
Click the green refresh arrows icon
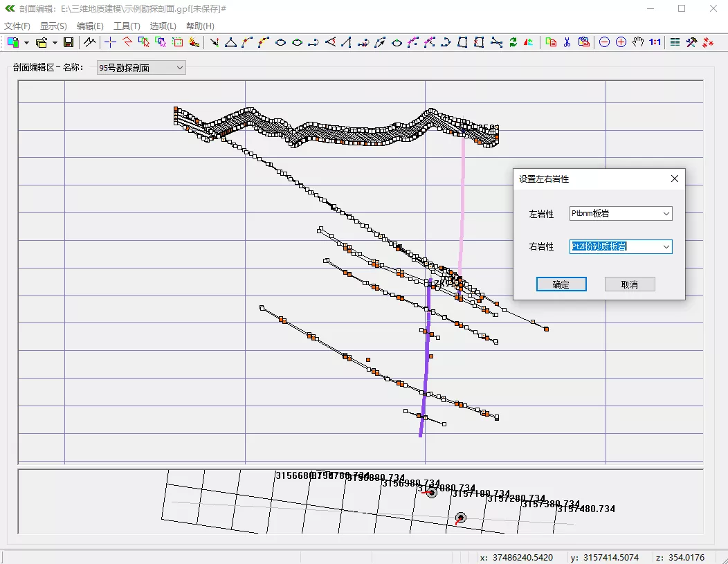pos(513,42)
